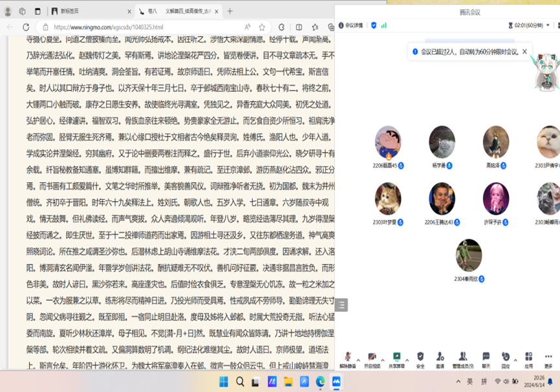Open the Apps (应用) grid icon
The image size is (560, 392).
tap(528, 357)
